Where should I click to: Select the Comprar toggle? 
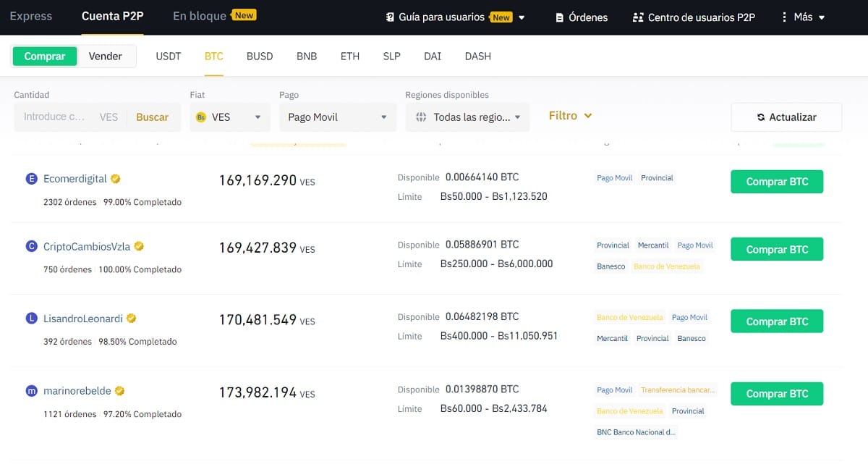(45, 56)
